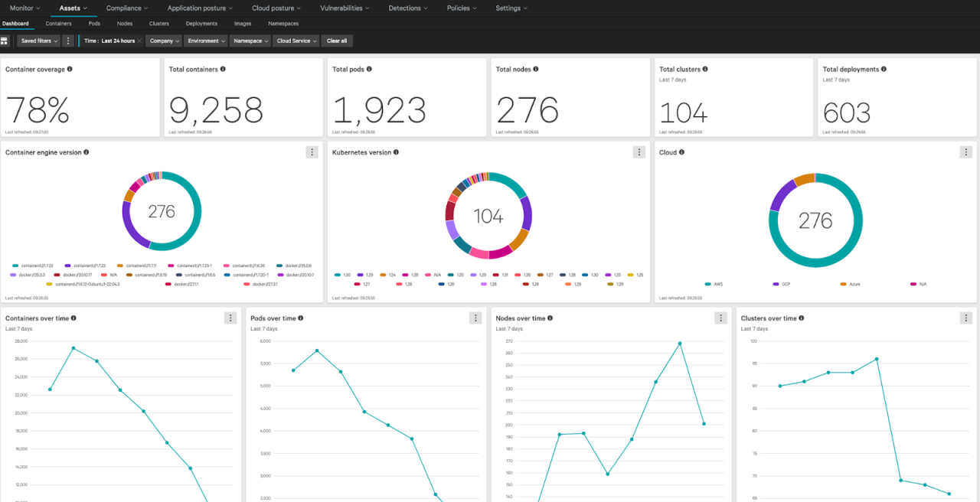Show info tooltip for Total pods
980x502 pixels.
(369, 69)
